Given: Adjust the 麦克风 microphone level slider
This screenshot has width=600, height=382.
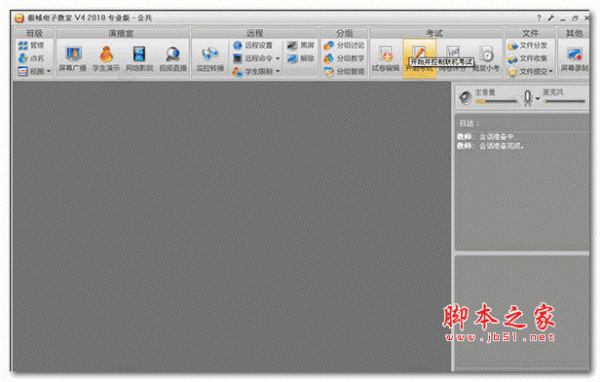Looking at the screenshot, I should 565,101.
